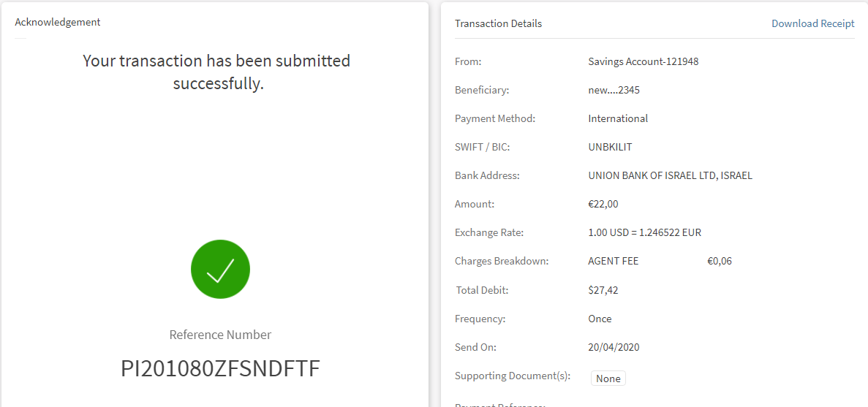The height and width of the screenshot is (407, 868).
Task: Click the Acknowledgement panel heading
Action: pyautogui.click(x=58, y=22)
